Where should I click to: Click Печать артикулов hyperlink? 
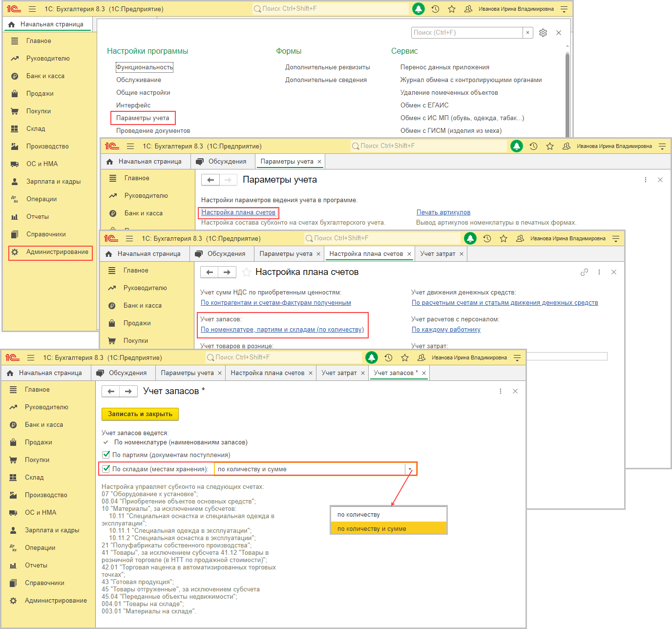pyautogui.click(x=443, y=212)
